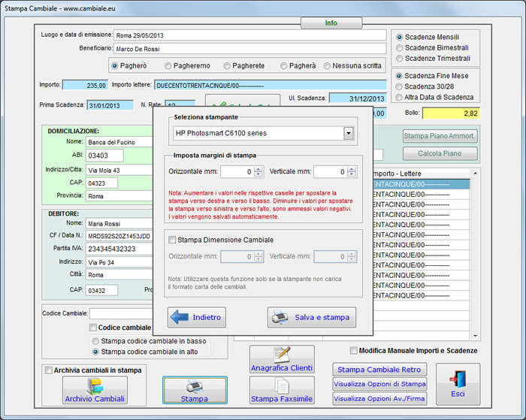Decrease the margin Verticale mm value
This screenshot has height=420, width=526.
(351, 174)
